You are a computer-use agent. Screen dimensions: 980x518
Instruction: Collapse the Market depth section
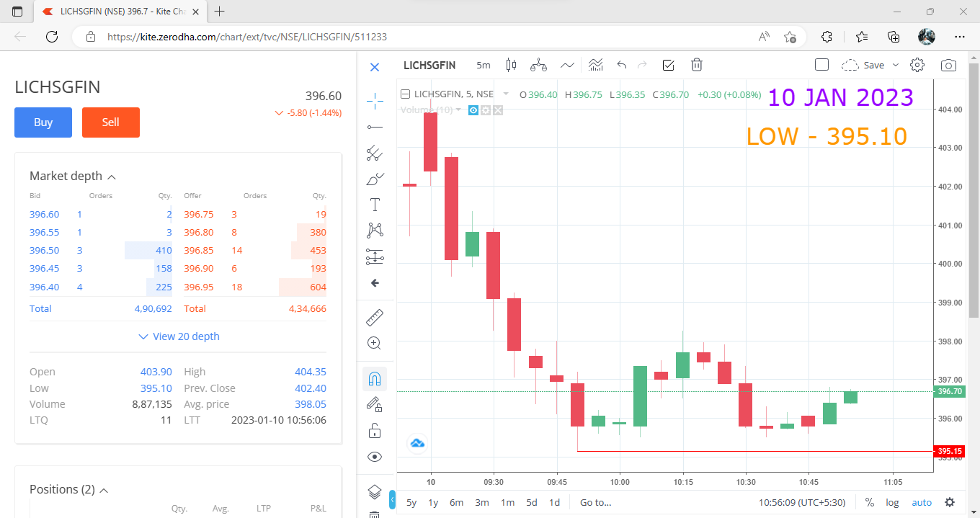coord(112,176)
